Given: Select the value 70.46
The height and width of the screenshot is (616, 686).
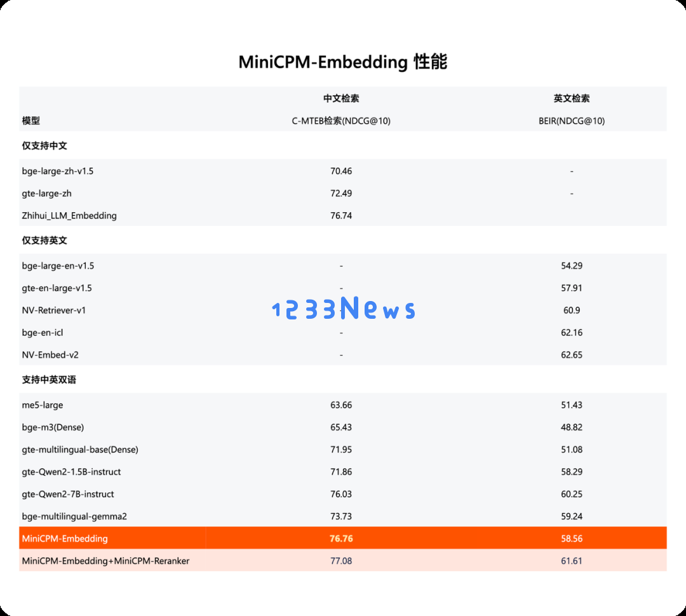Looking at the screenshot, I should [x=341, y=171].
